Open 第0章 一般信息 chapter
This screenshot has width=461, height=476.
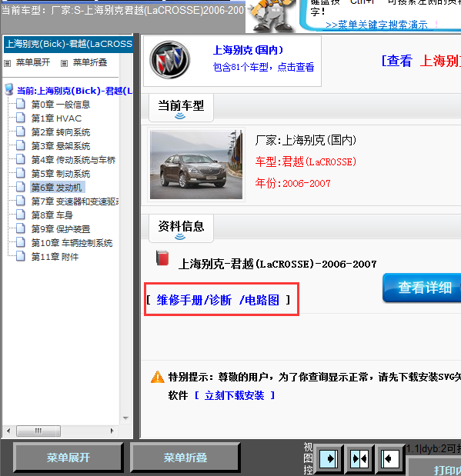pyautogui.click(x=61, y=105)
